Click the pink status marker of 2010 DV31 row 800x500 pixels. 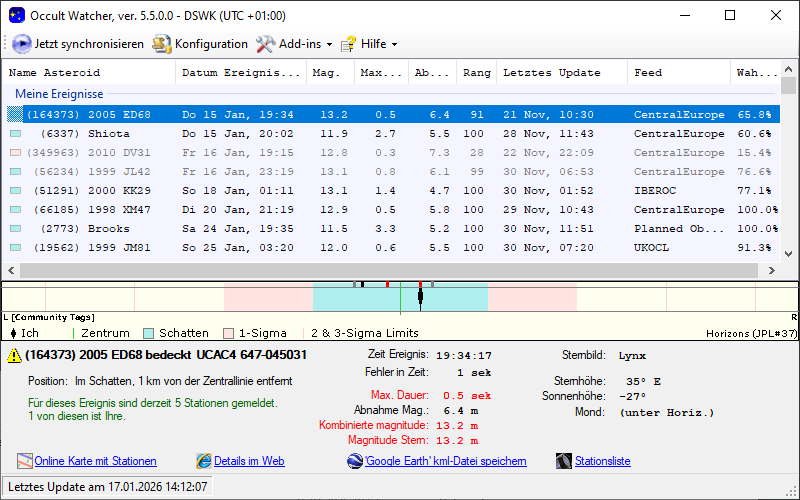tap(15, 153)
